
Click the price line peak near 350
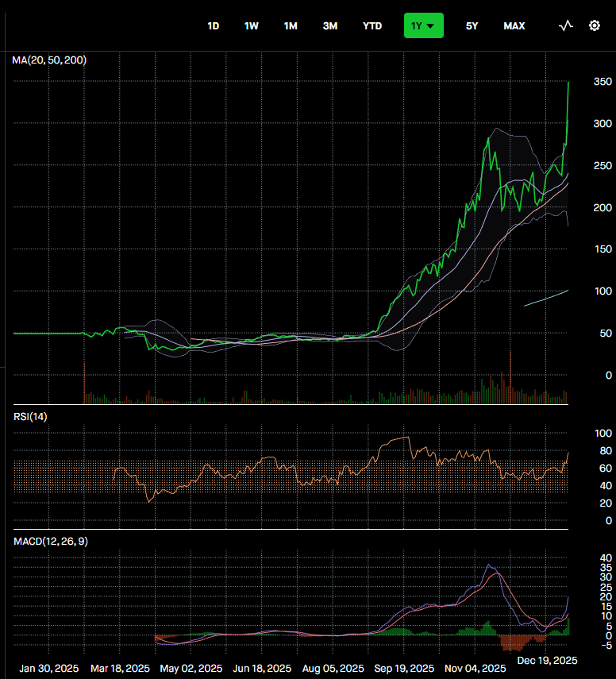pyautogui.click(x=568, y=83)
